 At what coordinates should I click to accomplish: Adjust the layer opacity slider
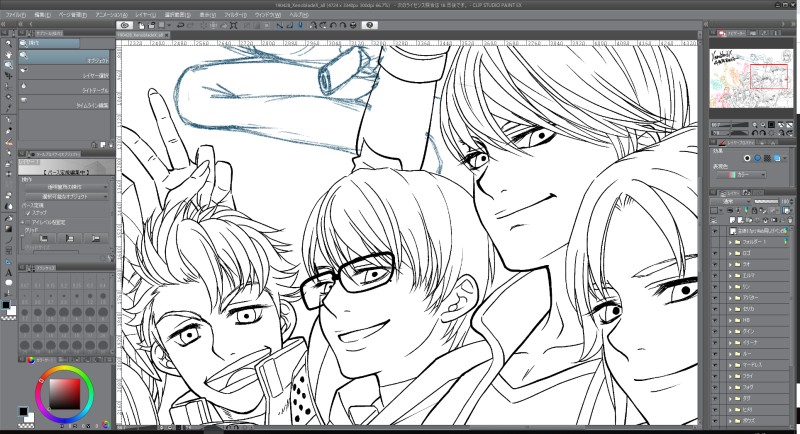click(766, 201)
